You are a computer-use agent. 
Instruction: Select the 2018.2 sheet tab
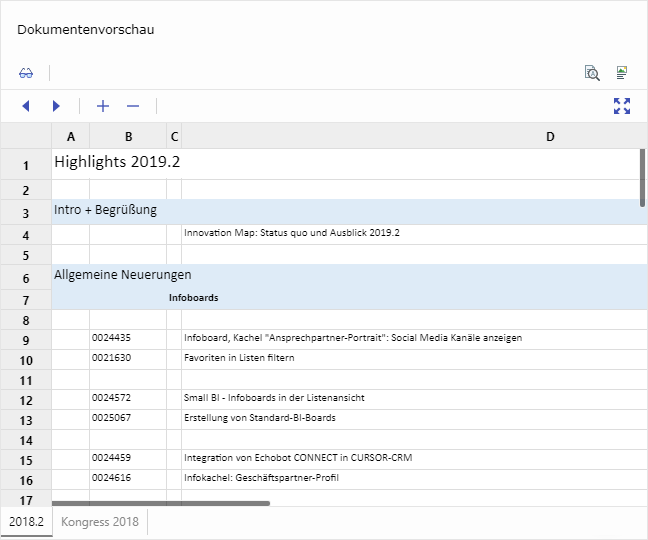tap(26, 522)
